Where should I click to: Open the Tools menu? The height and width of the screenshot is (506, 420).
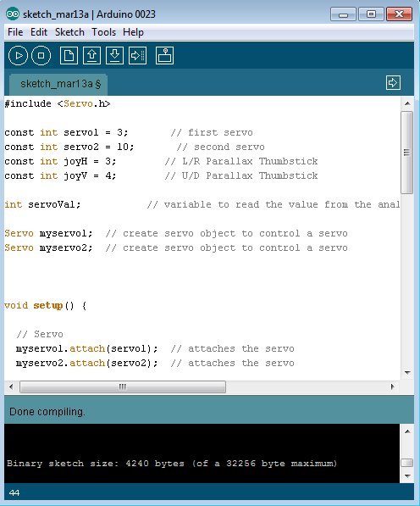point(103,32)
